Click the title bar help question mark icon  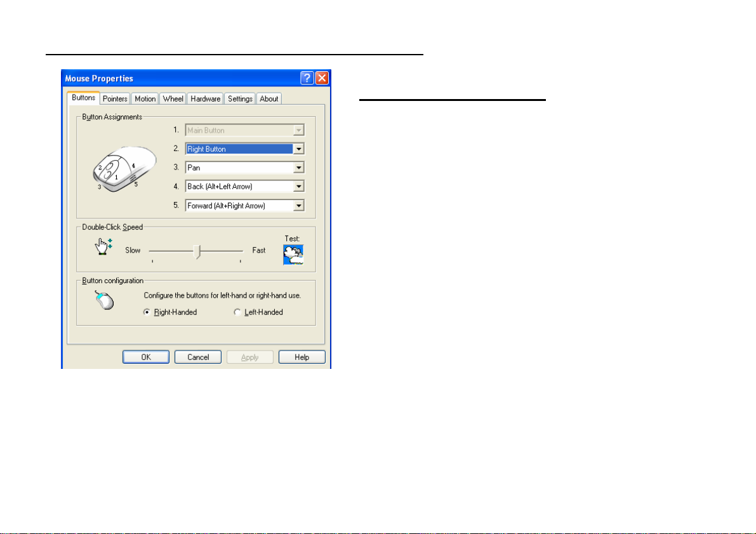pyautogui.click(x=307, y=78)
